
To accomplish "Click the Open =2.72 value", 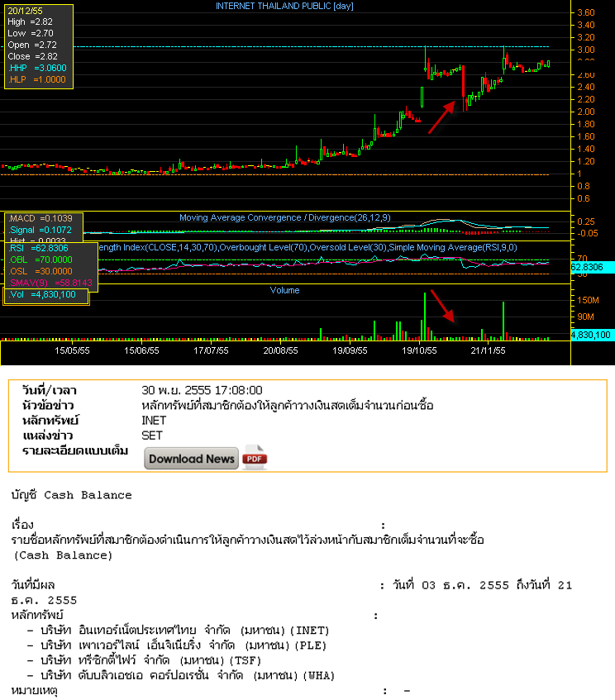I will 32,45.
